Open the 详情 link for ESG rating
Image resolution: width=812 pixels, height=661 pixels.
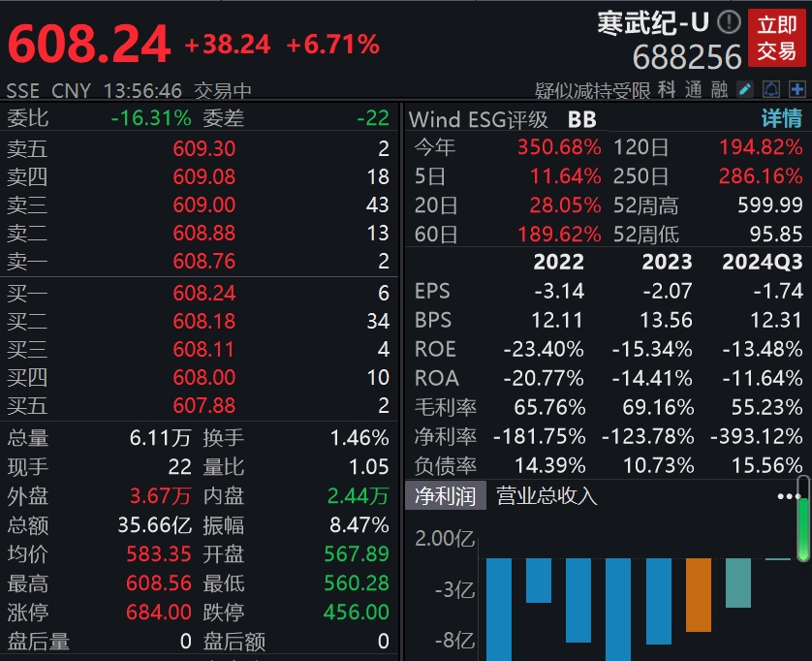click(x=782, y=118)
